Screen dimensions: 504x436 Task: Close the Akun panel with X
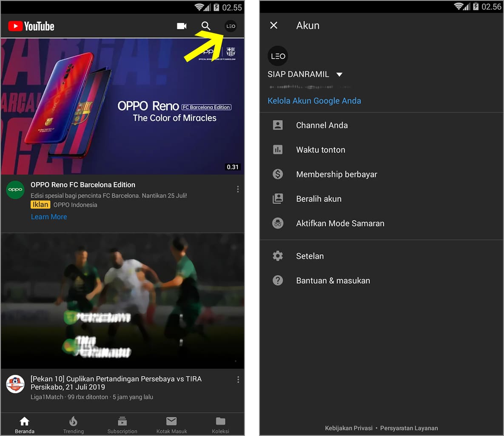[274, 26]
